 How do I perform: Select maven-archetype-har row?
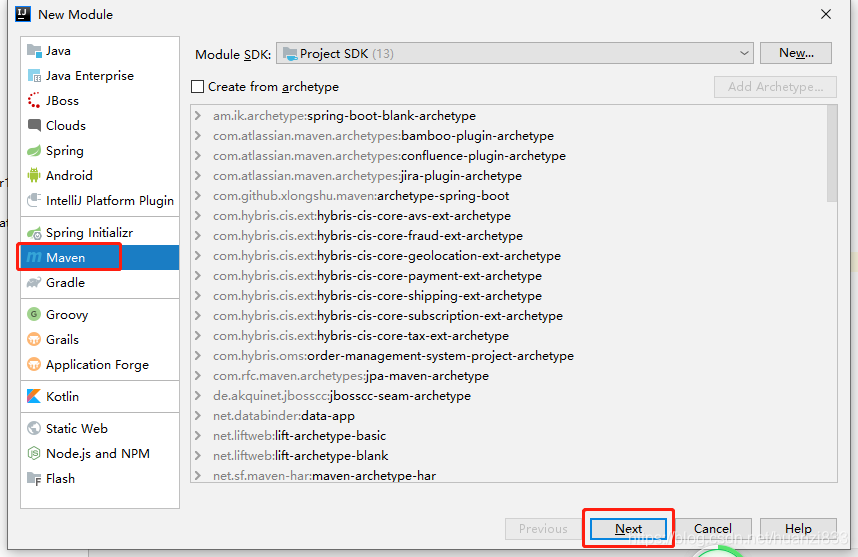click(x=509, y=475)
